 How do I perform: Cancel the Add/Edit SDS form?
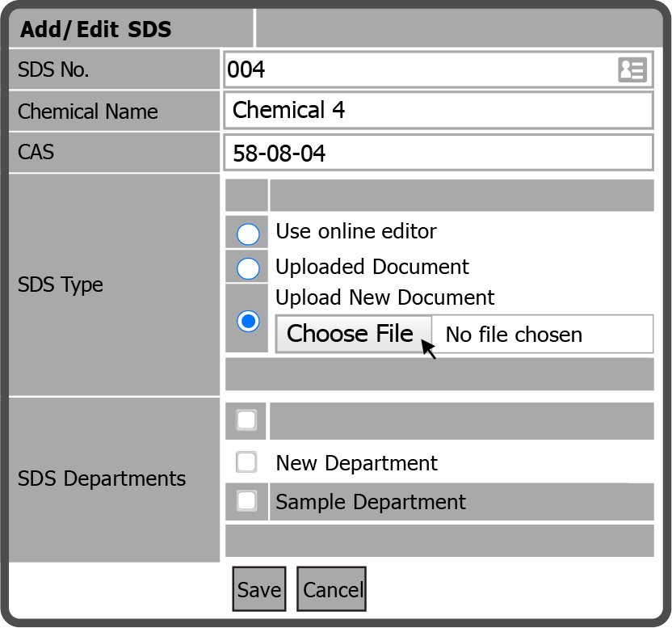332,589
